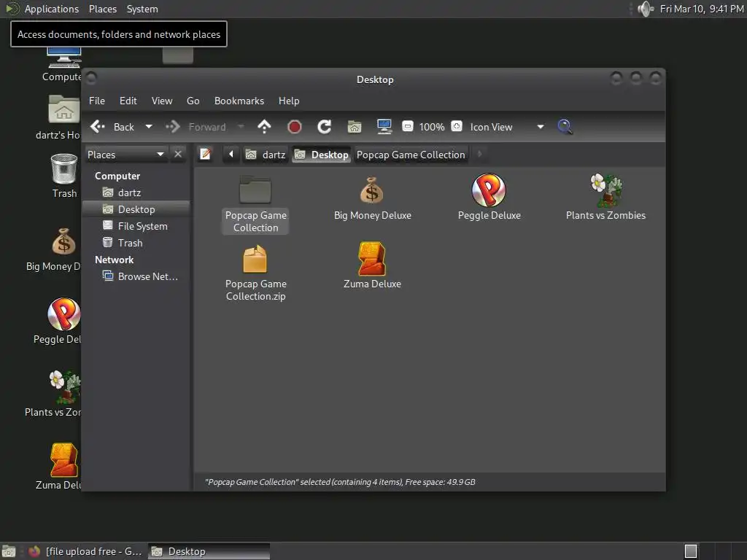747x560 pixels.
Task: Click the Trash icon on desktop
Action: (x=64, y=169)
